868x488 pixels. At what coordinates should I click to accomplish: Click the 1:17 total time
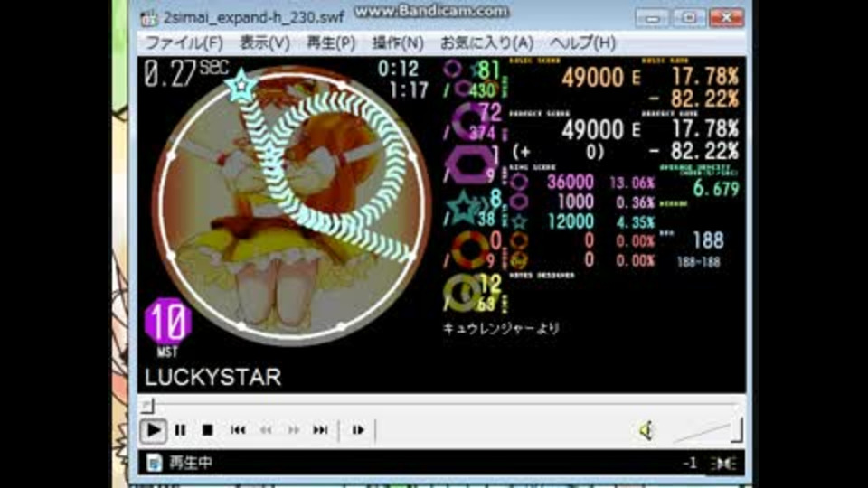[x=409, y=89]
